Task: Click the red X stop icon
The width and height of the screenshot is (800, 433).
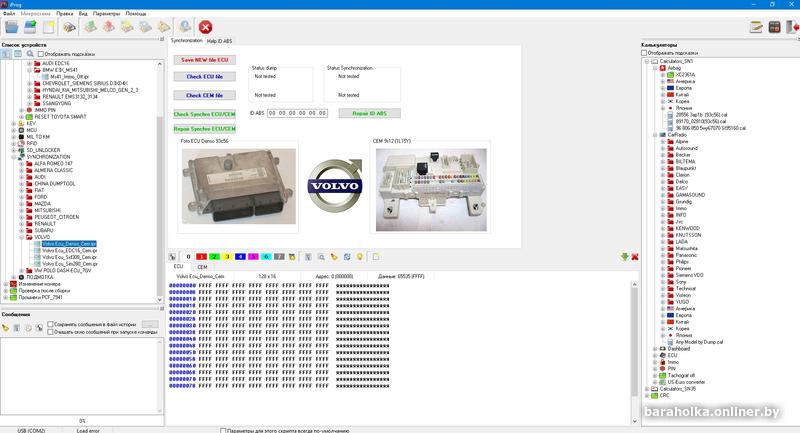Action: [205, 27]
